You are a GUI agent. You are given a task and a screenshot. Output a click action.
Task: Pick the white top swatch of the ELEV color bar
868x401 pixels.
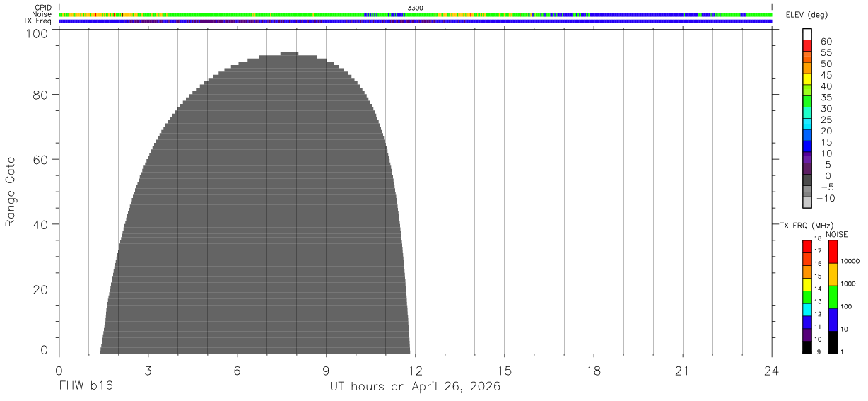point(807,34)
